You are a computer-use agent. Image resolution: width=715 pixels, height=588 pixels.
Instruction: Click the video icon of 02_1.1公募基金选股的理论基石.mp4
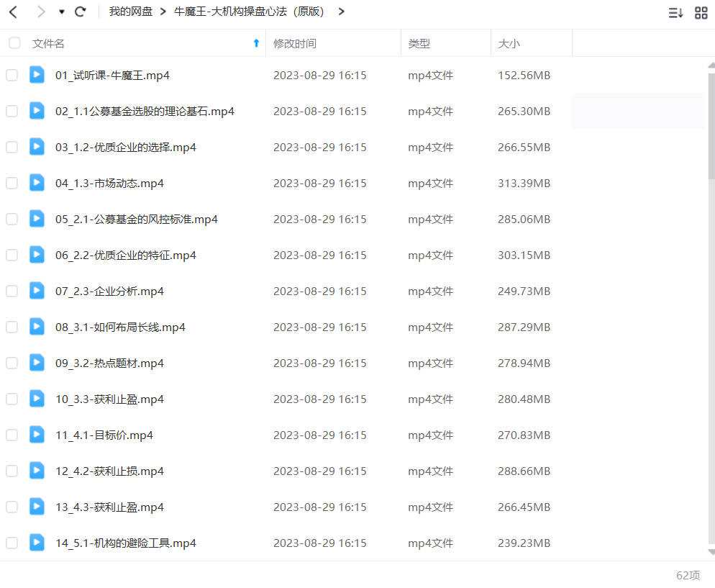[x=37, y=110]
